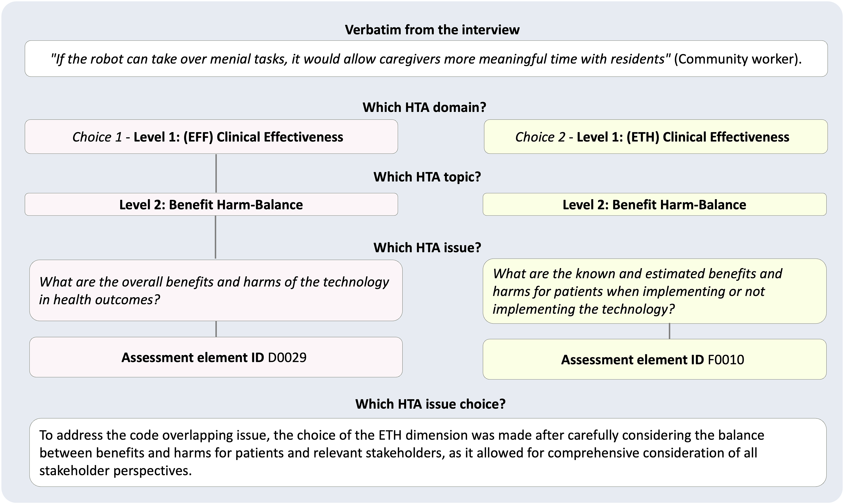Click the Which HTA topic? heading
This screenshot has width=844, height=504.
coord(427,177)
